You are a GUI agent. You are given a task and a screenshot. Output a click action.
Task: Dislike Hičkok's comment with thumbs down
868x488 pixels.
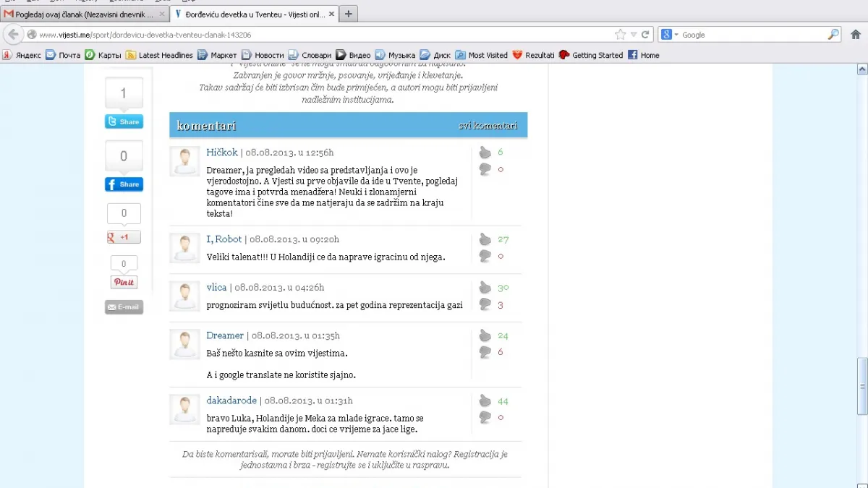pos(485,169)
